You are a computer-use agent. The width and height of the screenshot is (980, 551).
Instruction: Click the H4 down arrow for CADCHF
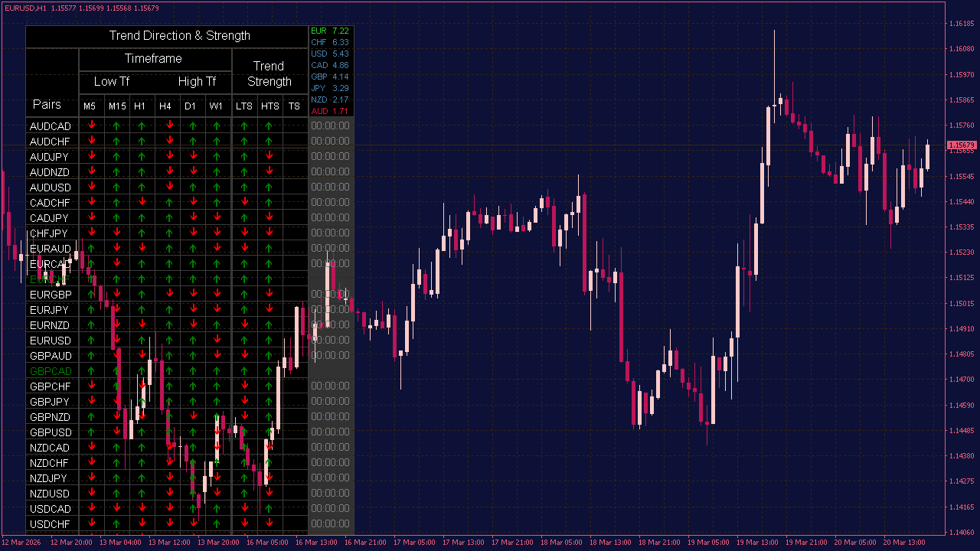point(165,203)
